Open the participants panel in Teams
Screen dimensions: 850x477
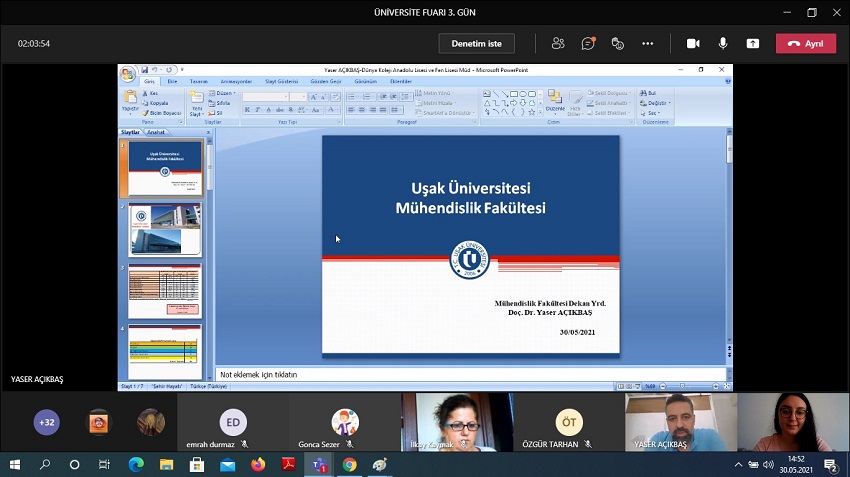click(x=558, y=44)
